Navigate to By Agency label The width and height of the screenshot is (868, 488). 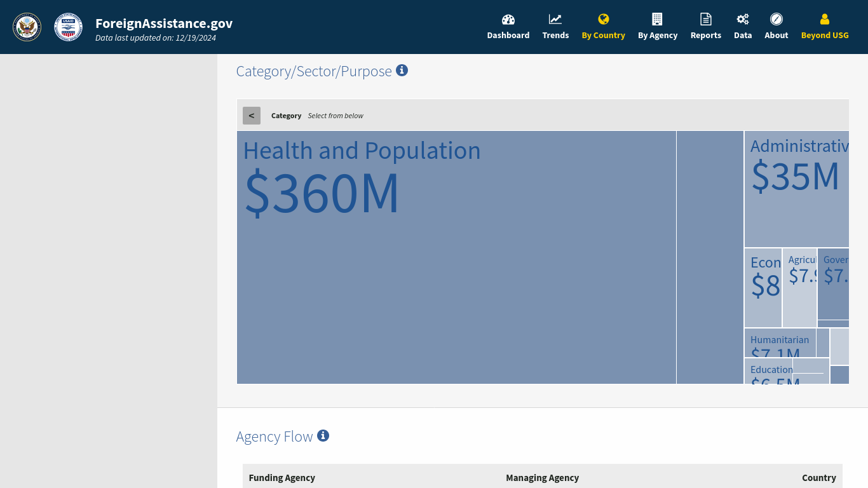pyautogui.click(x=658, y=36)
